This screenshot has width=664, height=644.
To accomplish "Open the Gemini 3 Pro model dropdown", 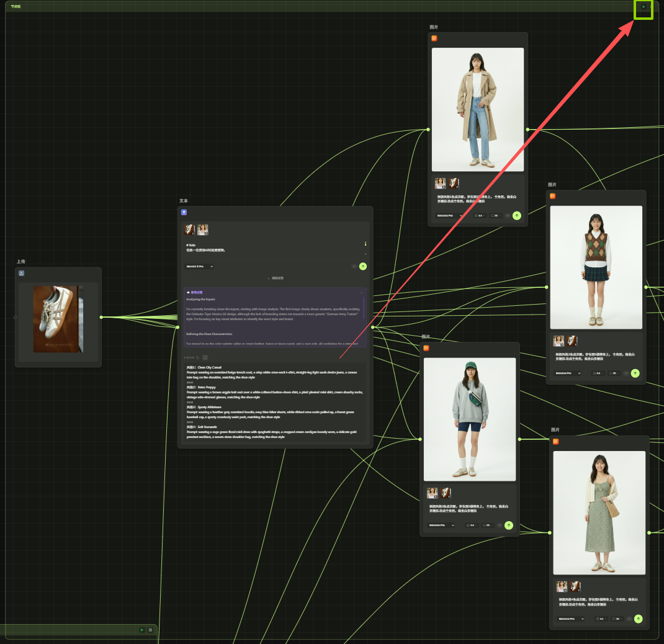I will pos(200,266).
